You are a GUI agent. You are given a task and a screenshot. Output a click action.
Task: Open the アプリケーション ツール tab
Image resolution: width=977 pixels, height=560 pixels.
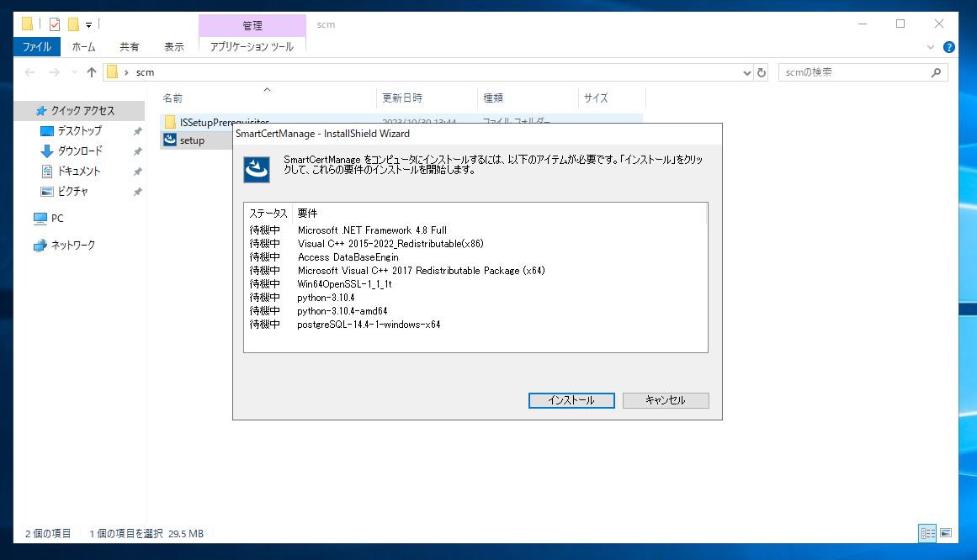[x=252, y=47]
